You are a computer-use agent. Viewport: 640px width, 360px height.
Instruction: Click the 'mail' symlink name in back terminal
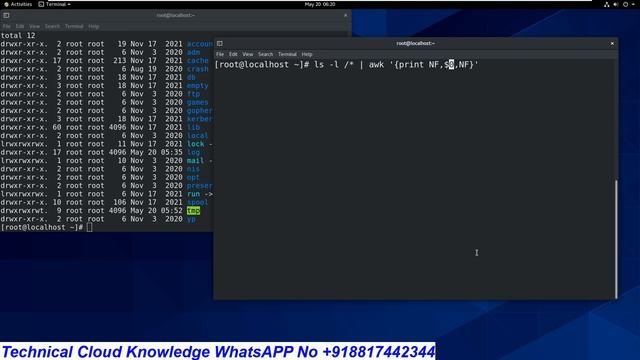click(196, 161)
